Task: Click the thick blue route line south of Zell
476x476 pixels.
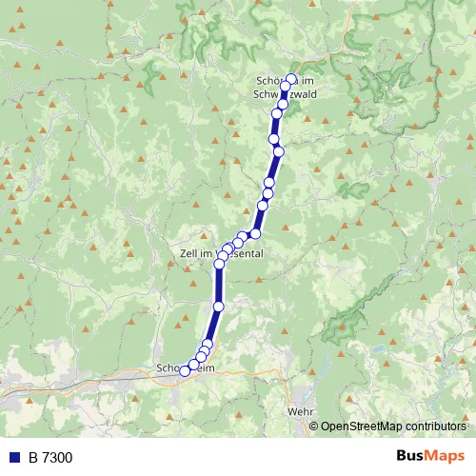Action: click(x=219, y=286)
